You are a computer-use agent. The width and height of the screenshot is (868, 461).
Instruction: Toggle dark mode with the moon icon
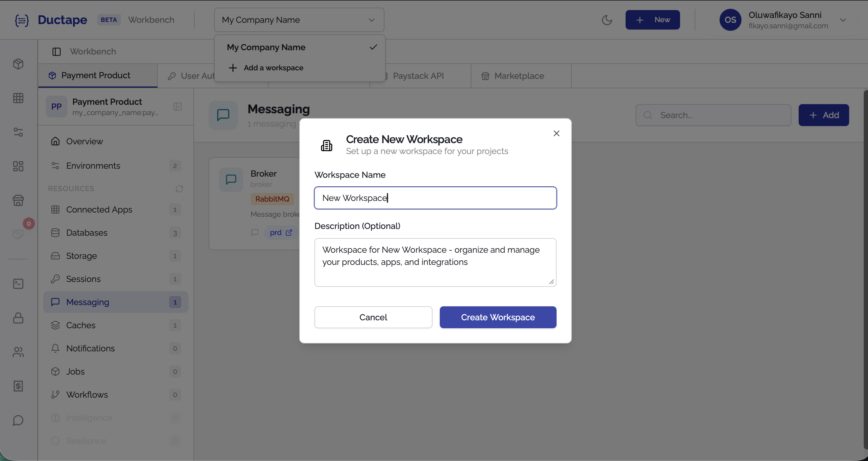[607, 19]
